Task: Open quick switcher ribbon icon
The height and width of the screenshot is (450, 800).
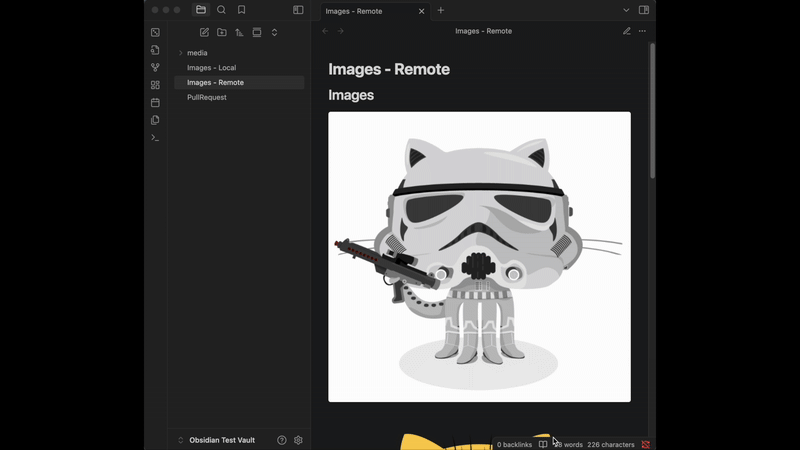Action: 156,33
